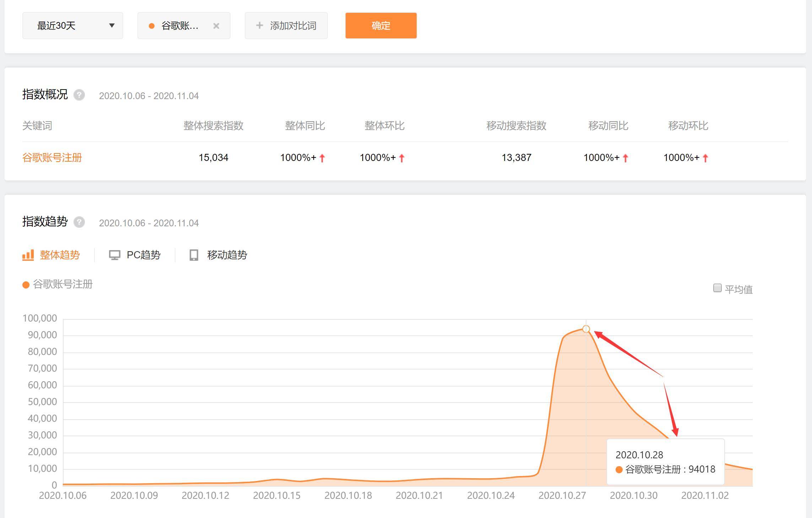The width and height of the screenshot is (812, 518).
Task: Click the 2020.10.15 x-axis date label
Action: [x=277, y=496]
